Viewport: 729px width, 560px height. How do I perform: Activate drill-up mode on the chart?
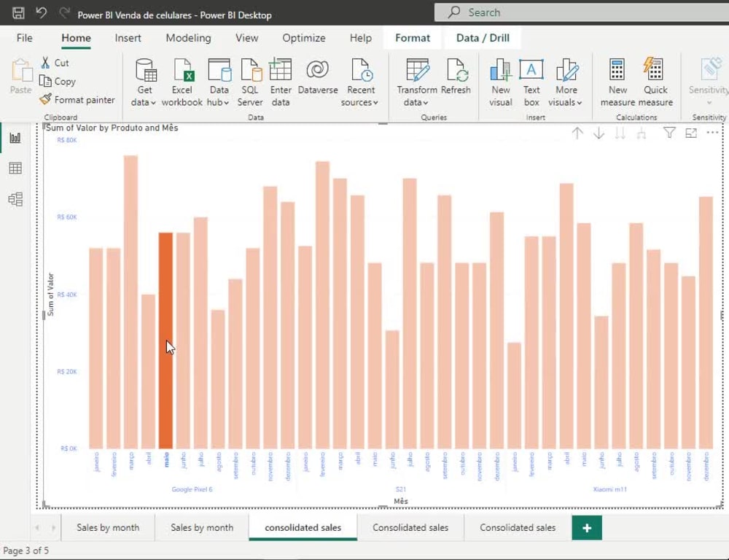pos(578,133)
